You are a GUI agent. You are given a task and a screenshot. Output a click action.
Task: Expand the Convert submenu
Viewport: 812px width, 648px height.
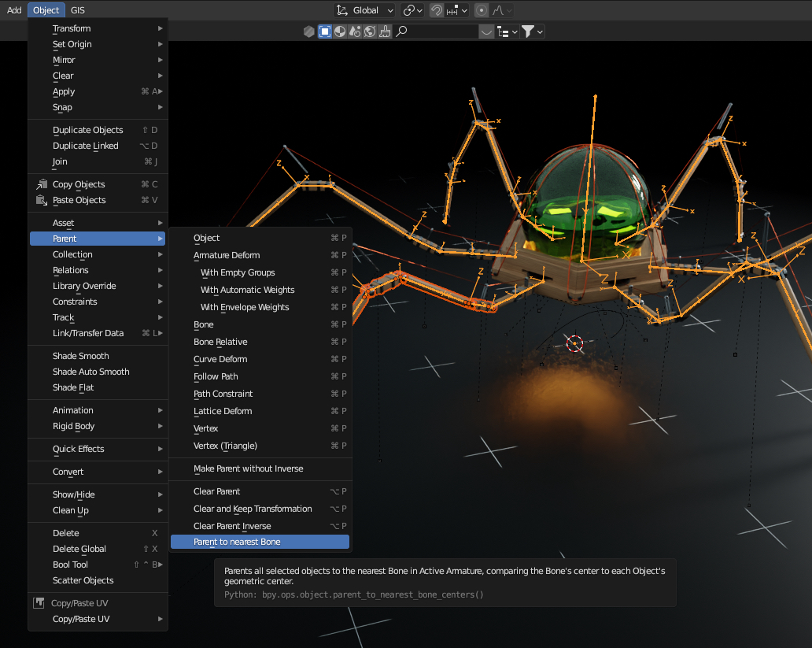[98, 472]
